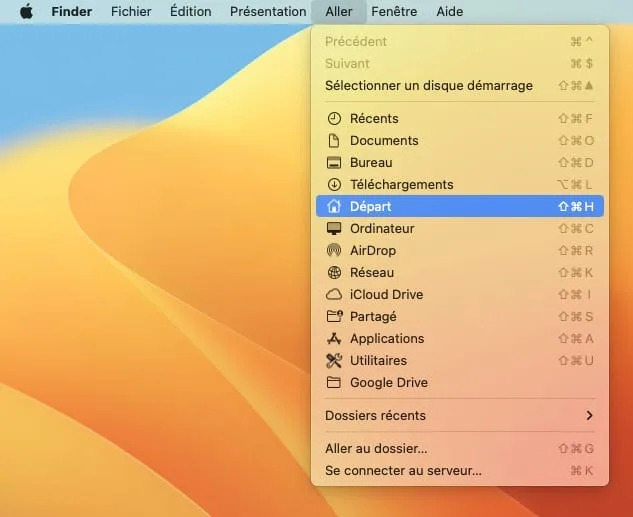Click the Téléchargements download arrow icon

(x=334, y=184)
